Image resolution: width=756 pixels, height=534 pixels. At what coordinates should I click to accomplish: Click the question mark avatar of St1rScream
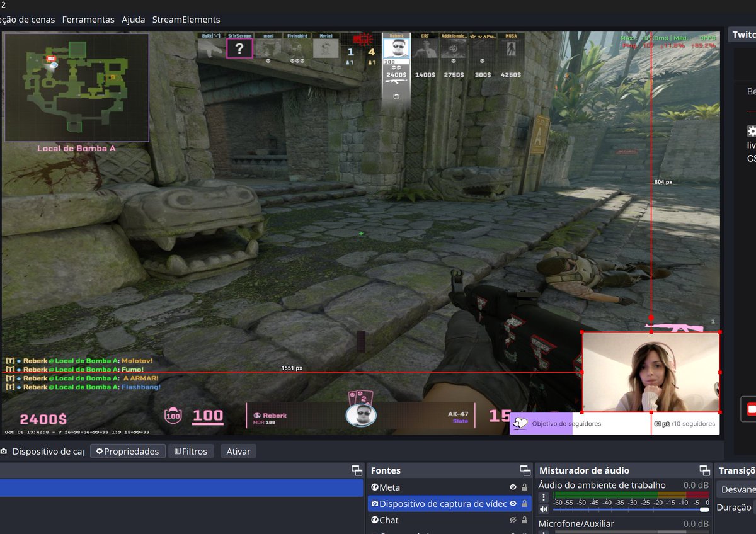click(x=239, y=48)
